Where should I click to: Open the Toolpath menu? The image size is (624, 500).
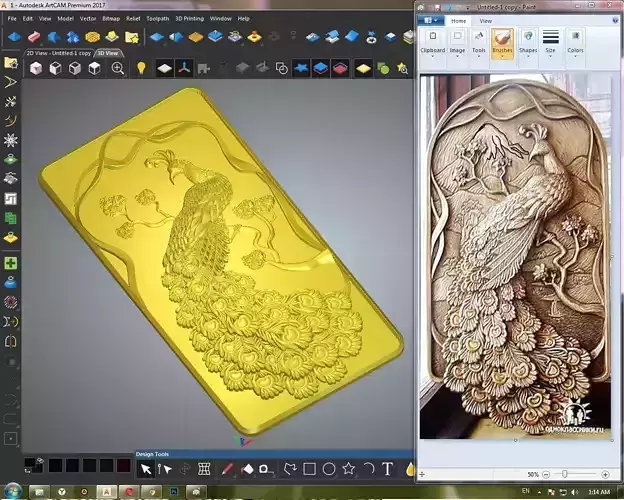tap(158, 19)
